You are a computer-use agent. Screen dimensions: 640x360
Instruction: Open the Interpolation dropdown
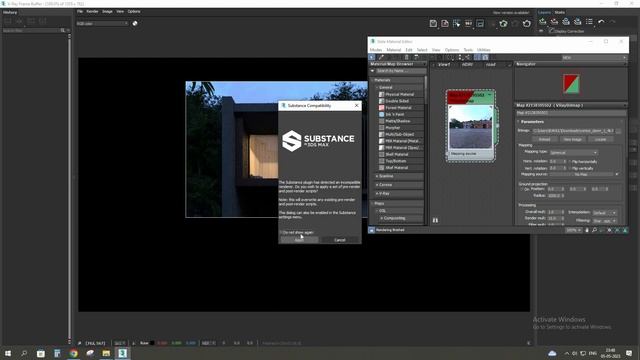[x=604, y=213]
